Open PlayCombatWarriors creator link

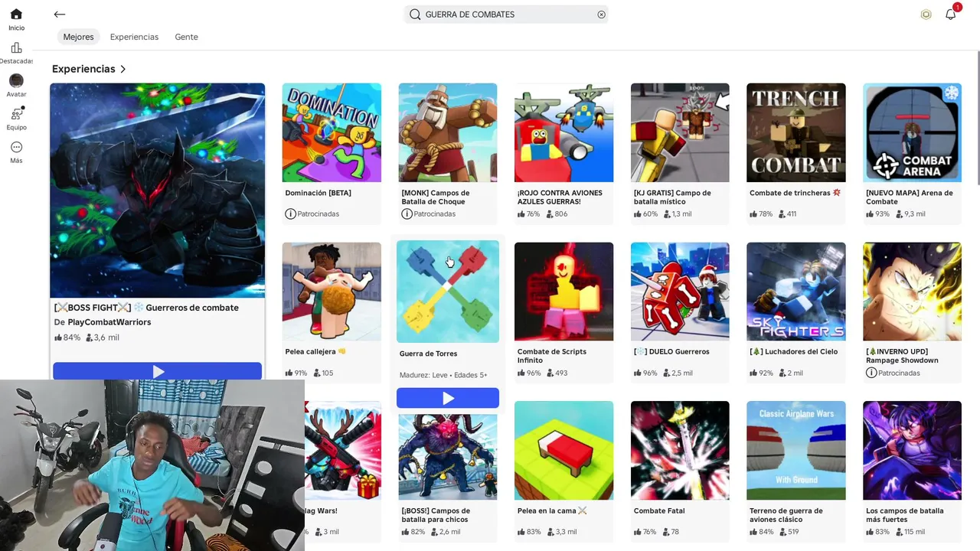coord(109,322)
